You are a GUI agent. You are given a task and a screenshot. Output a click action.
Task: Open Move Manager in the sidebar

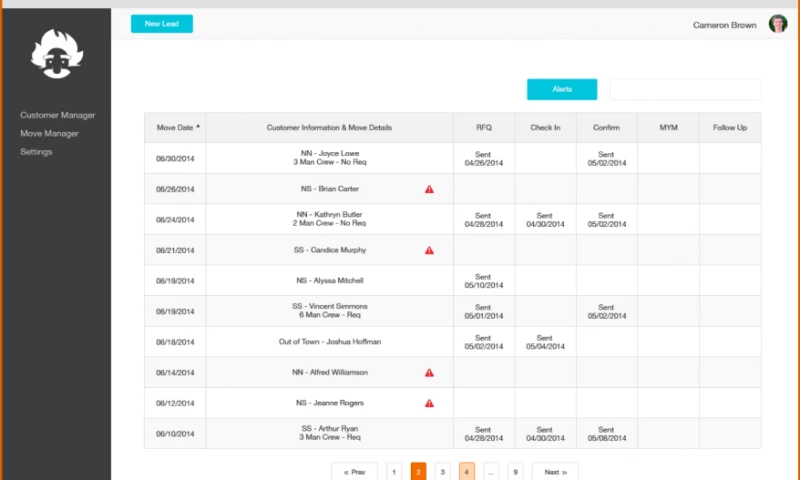point(49,133)
